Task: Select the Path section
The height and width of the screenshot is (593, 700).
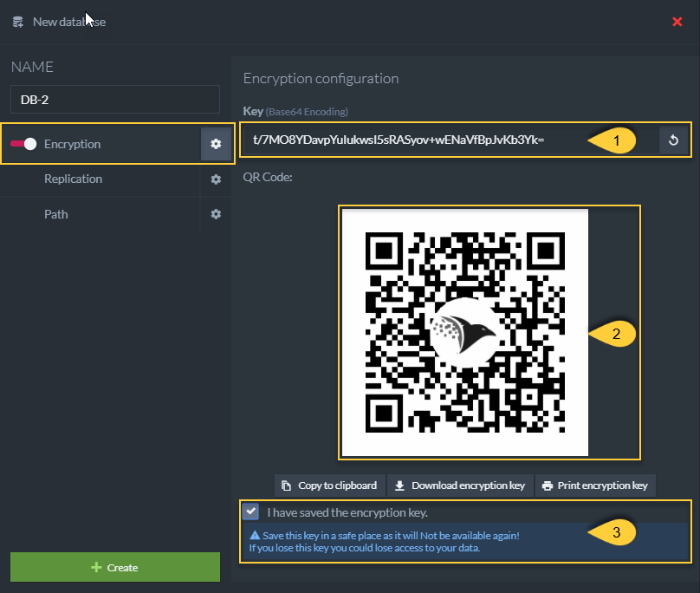Action: (55, 214)
